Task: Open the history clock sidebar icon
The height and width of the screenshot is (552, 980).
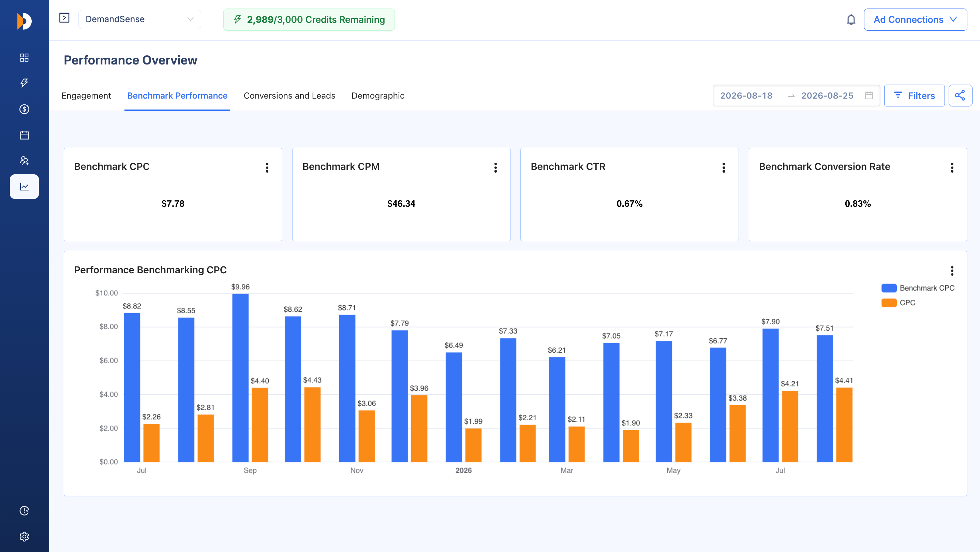Action: tap(24, 510)
